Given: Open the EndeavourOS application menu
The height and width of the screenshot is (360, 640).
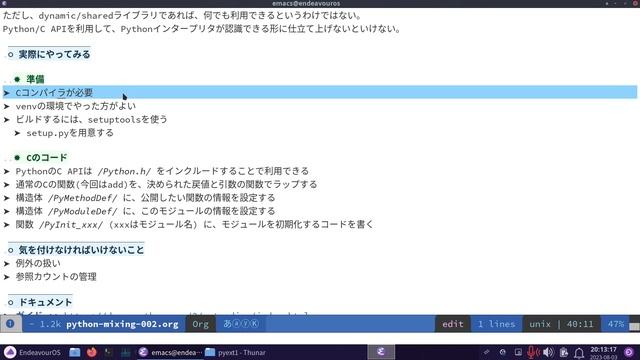Looking at the screenshot, I should coord(32,352).
